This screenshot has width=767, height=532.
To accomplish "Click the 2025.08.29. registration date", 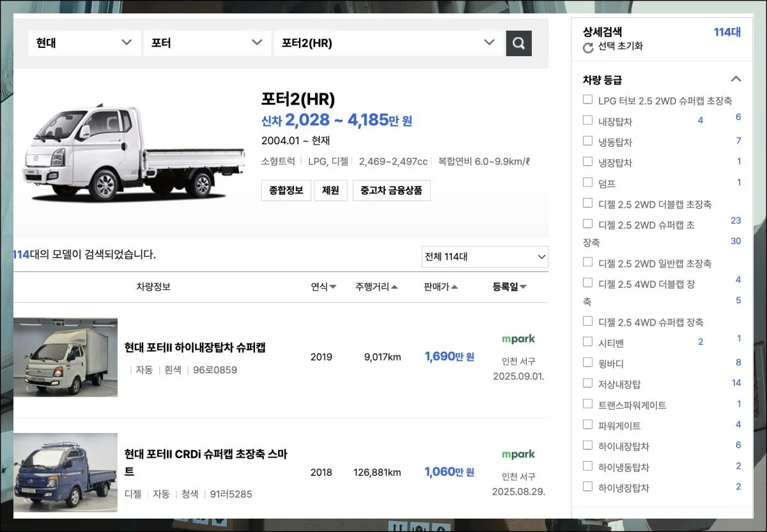I will click(x=518, y=492).
